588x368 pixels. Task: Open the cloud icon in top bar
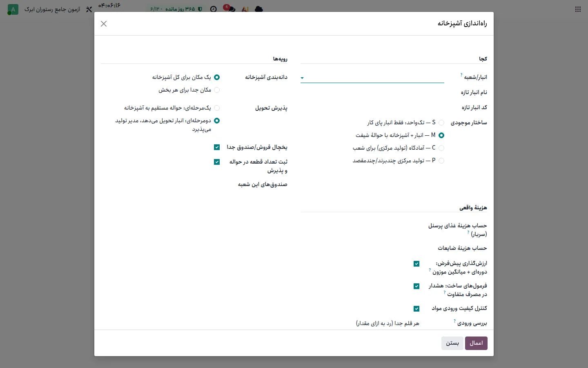point(259,9)
